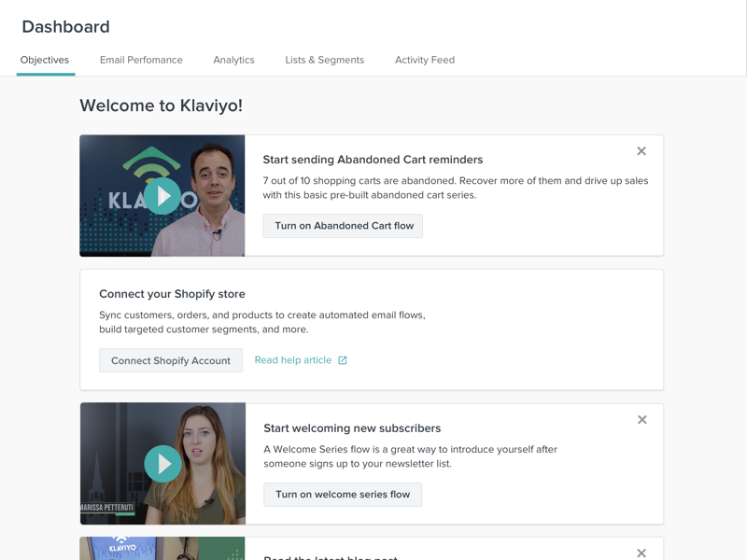View the Activity Feed tab
The height and width of the screenshot is (560, 747).
tap(425, 60)
